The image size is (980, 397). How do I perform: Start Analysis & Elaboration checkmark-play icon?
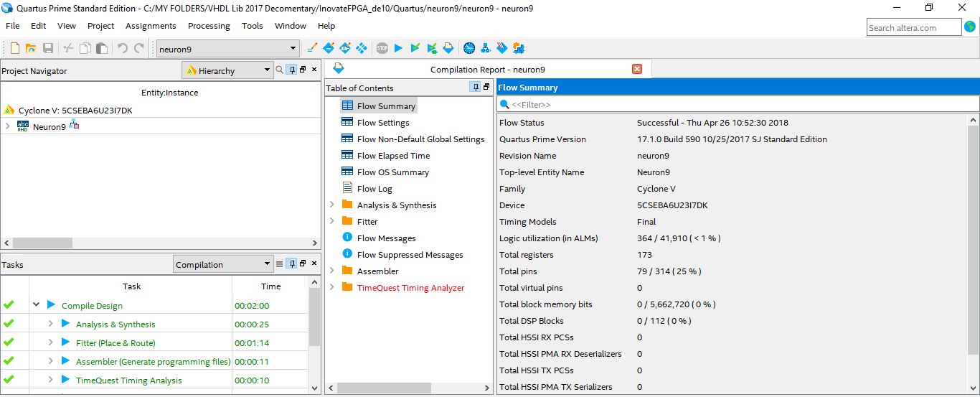pyautogui.click(x=415, y=48)
